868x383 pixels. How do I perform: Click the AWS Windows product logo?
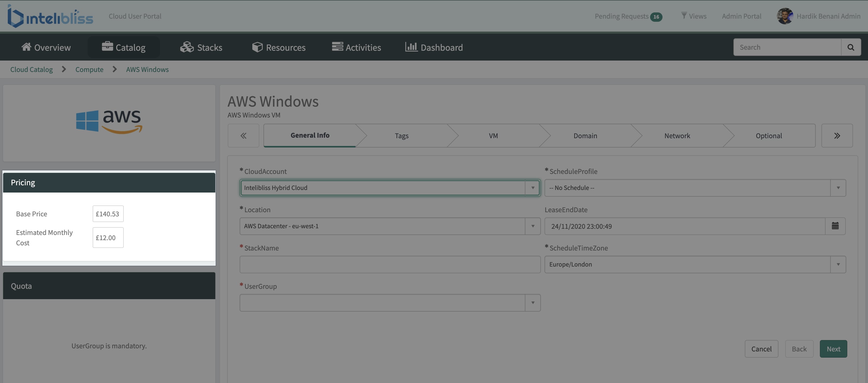pyautogui.click(x=109, y=121)
